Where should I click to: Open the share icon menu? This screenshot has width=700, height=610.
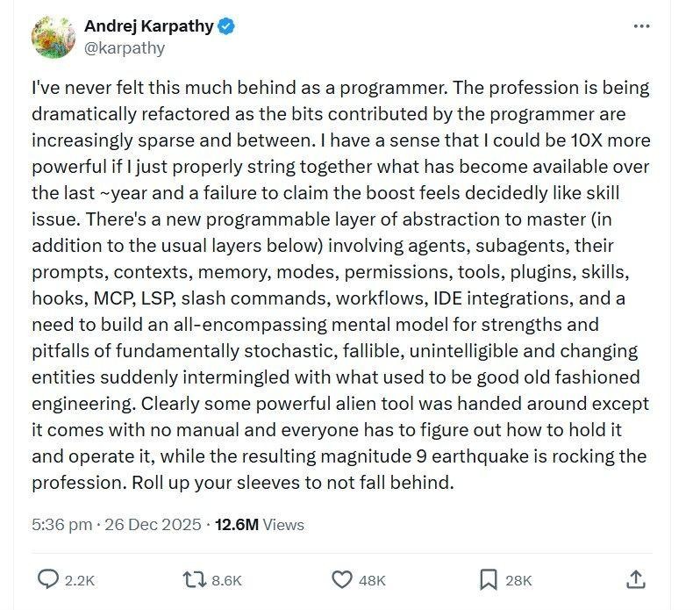pos(637,578)
